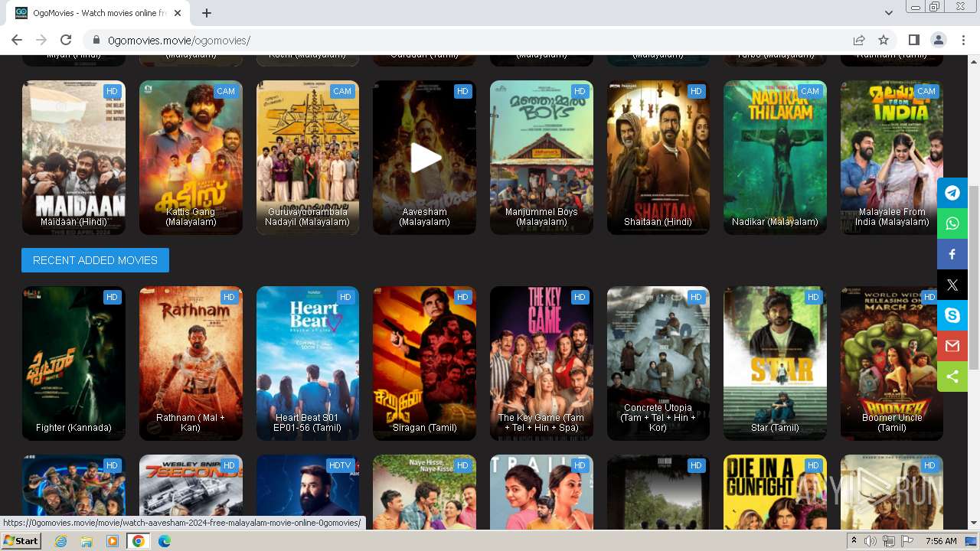Show hidden tray icons arrow
The image size is (980, 551).
click(854, 541)
